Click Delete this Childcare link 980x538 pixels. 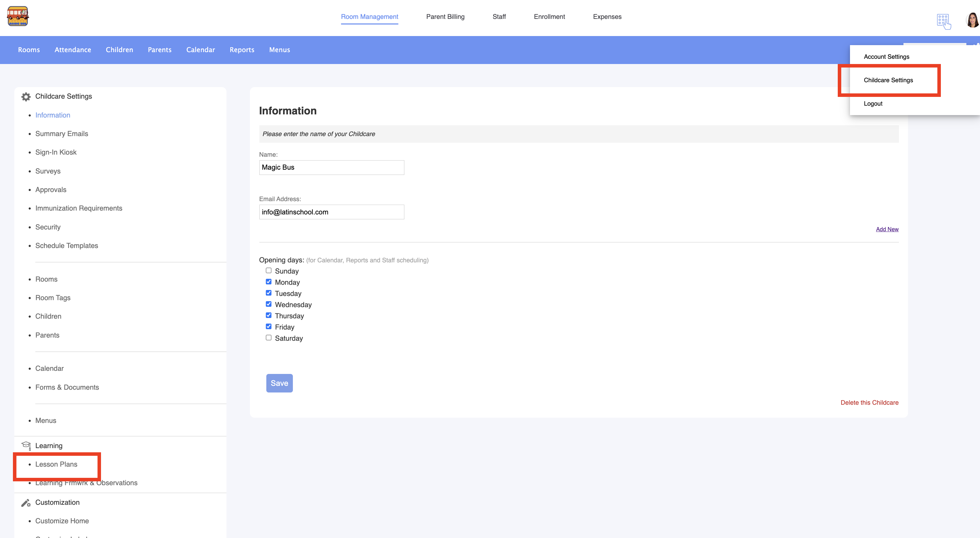869,403
